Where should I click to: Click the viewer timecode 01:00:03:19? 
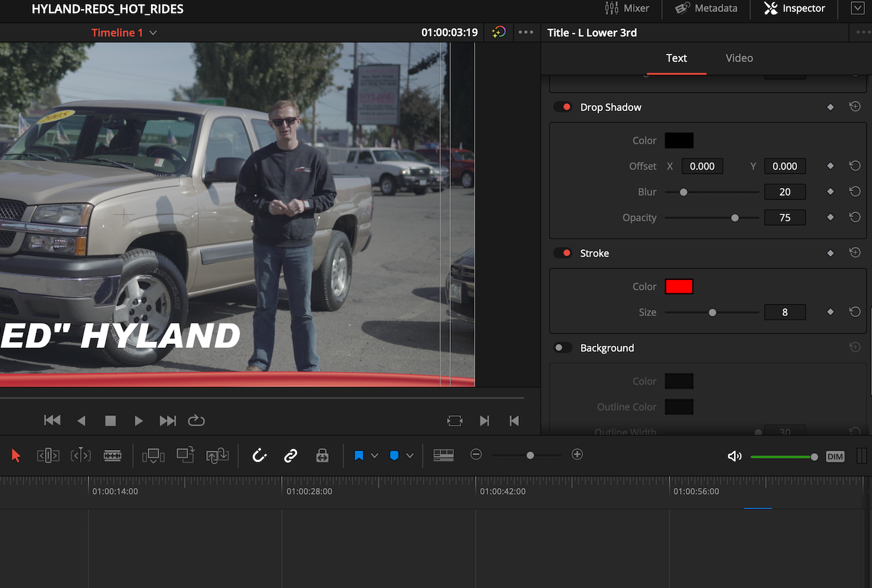(x=449, y=33)
